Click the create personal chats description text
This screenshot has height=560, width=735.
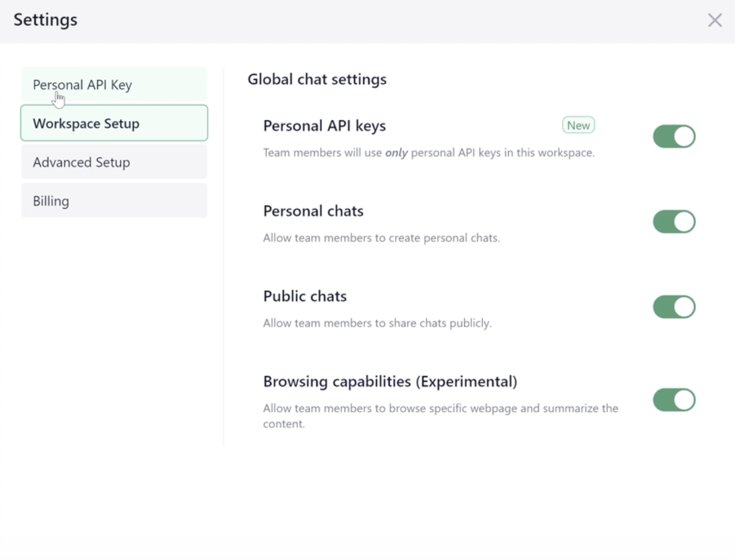[381, 238]
